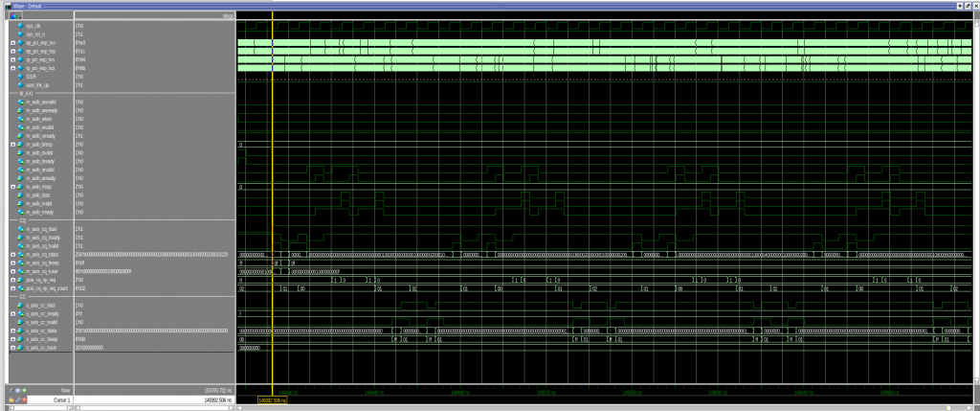Click the user_lnk_up signal icon
980x411 pixels.
point(19,84)
